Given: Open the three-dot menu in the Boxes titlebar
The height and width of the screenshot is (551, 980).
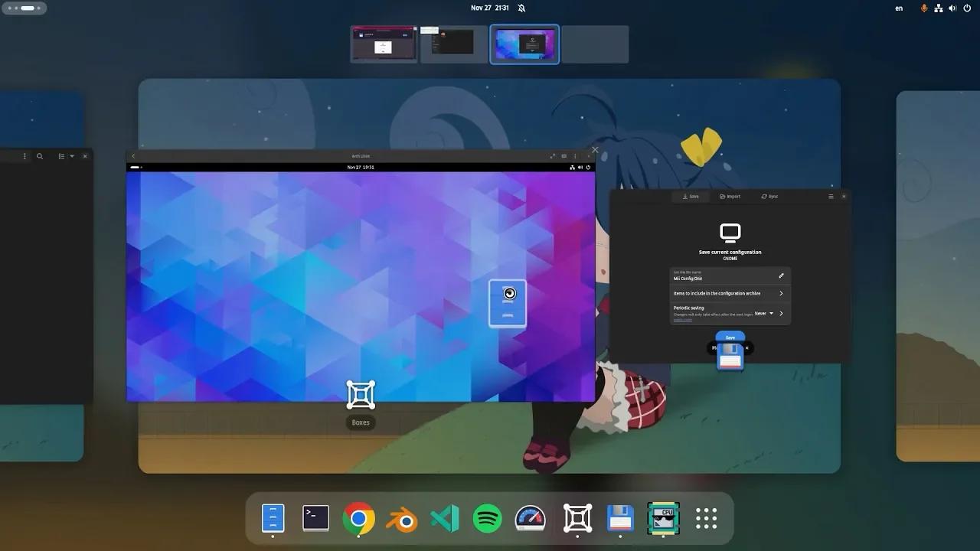Looking at the screenshot, I should pyautogui.click(x=575, y=155).
